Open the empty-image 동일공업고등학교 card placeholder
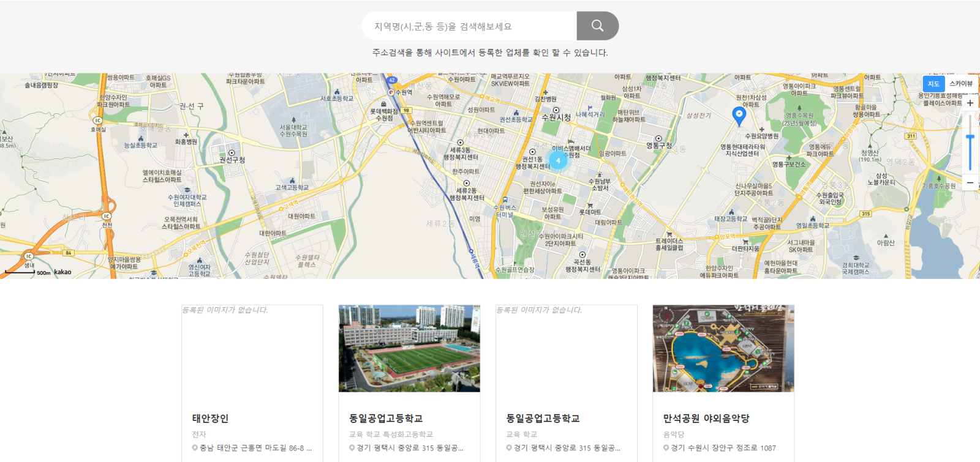Image resolution: width=980 pixels, height=462 pixels. coord(566,348)
